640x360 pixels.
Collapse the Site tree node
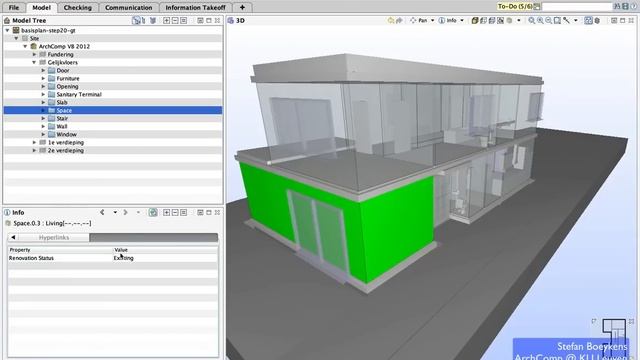click(16, 38)
